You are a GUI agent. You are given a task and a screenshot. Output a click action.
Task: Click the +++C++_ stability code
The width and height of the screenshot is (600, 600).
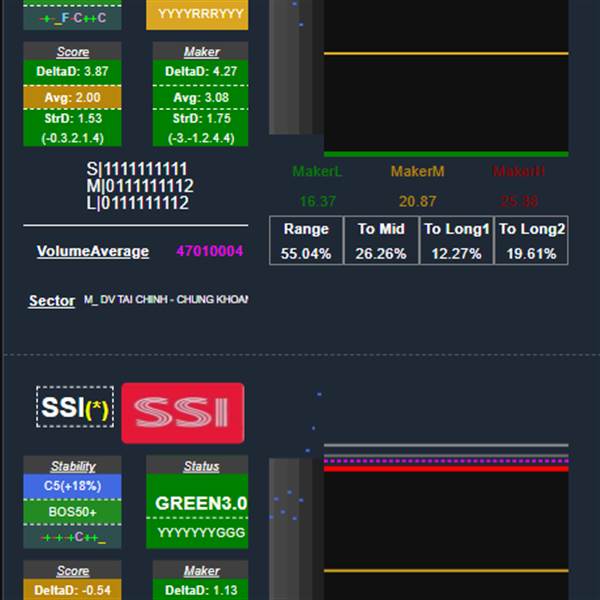click(73, 537)
